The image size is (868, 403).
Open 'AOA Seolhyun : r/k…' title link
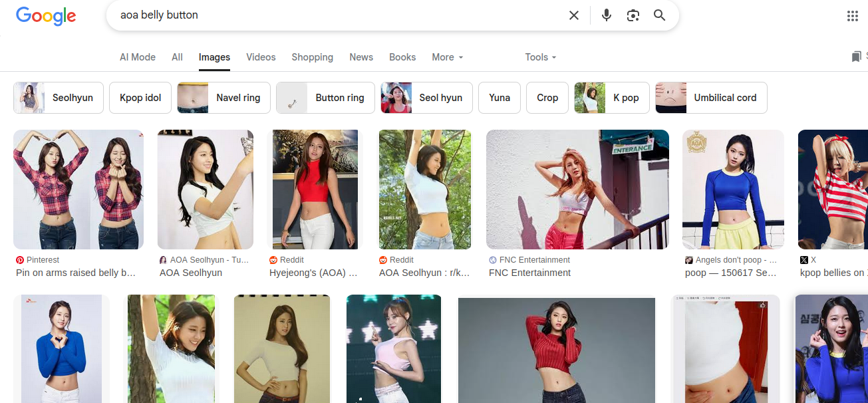(424, 273)
